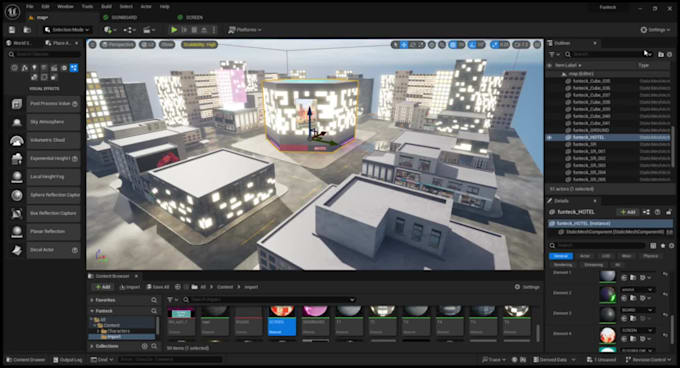This screenshot has width=680, height=368.
Task: Open the Edit menu
Action: tap(46, 7)
